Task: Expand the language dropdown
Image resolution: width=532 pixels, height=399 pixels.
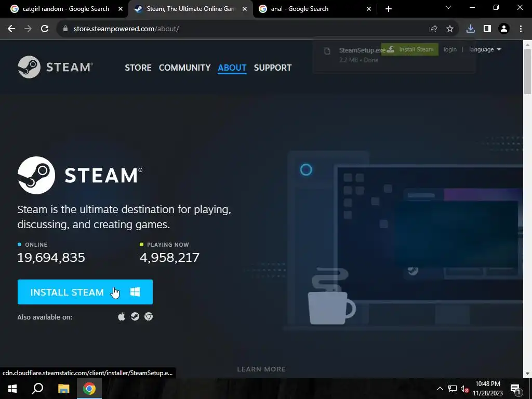Action: [485, 49]
